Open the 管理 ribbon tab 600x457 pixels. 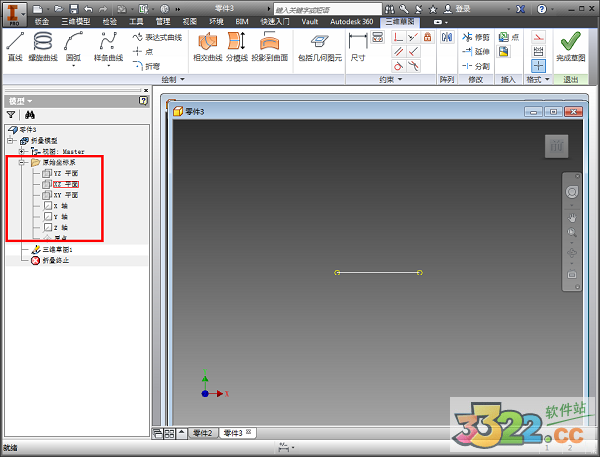click(163, 22)
